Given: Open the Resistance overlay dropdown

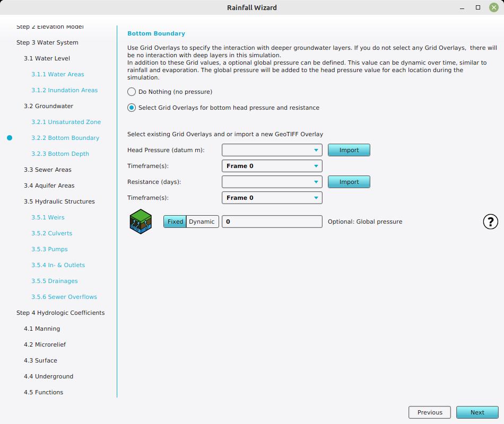Looking at the screenshot, I should [x=272, y=182].
